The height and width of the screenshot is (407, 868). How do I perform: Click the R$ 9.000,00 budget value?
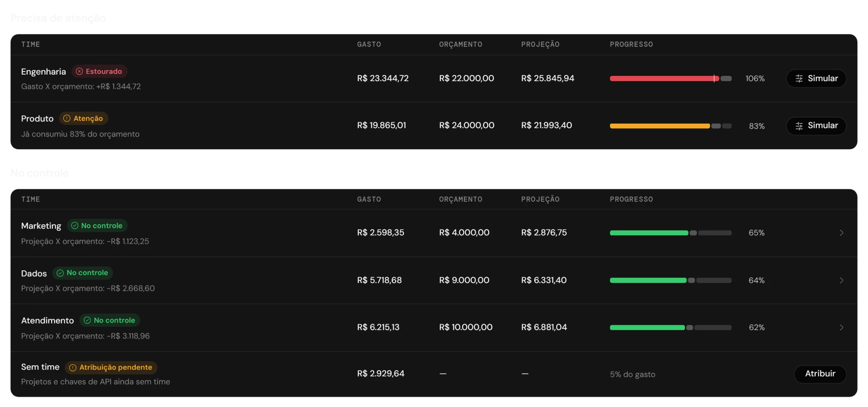[464, 280]
